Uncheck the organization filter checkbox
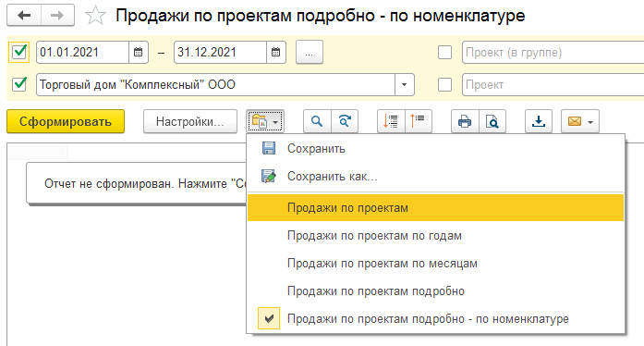Viewport: 644px width, 346px height. pos(19,84)
